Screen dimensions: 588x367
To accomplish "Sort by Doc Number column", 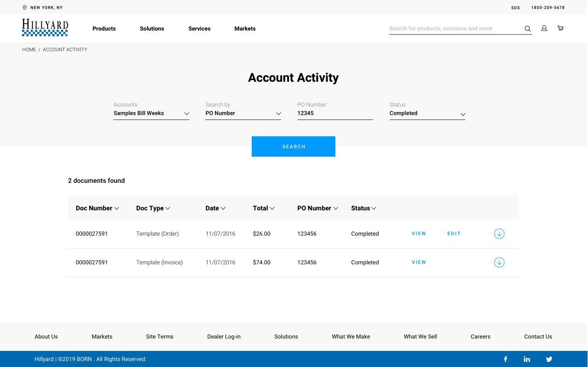I will point(97,208).
